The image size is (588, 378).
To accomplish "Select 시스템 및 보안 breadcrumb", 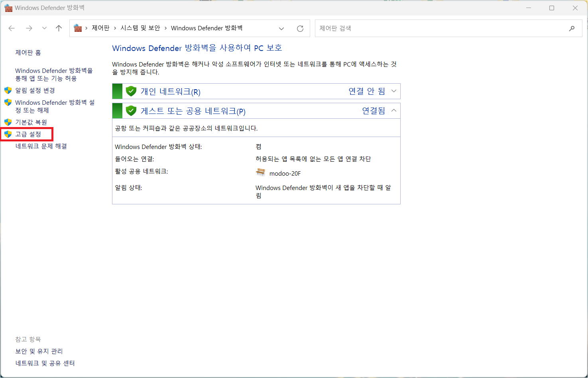I will click(140, 28).
